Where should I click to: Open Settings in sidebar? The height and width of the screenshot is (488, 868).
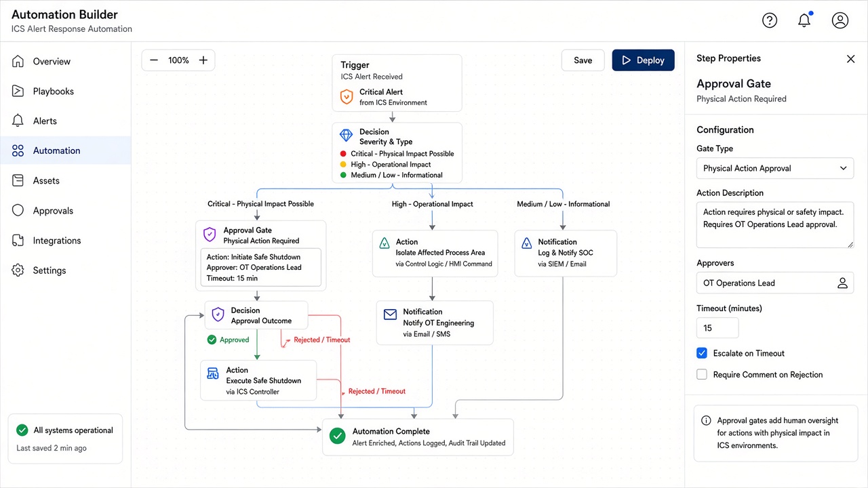tap(66, 270)
